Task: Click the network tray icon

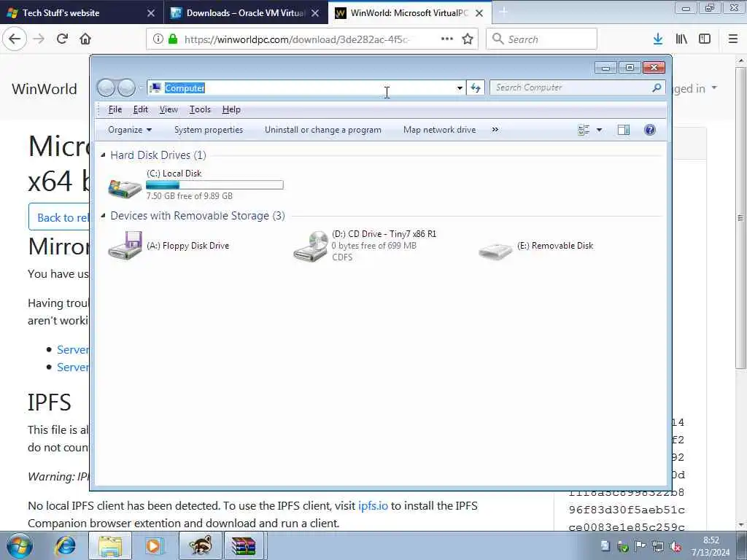Action: click(658, 546)
